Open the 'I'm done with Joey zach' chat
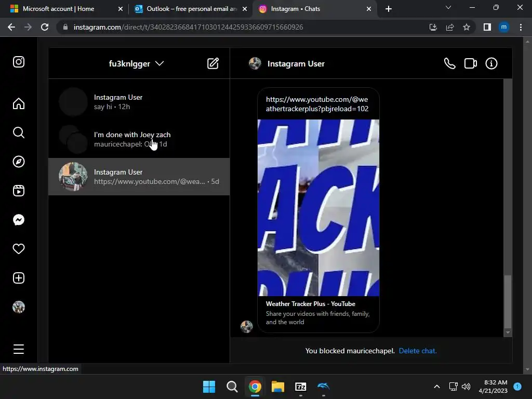This screenshot has height=399, width=532. click(x=139, y=139)
